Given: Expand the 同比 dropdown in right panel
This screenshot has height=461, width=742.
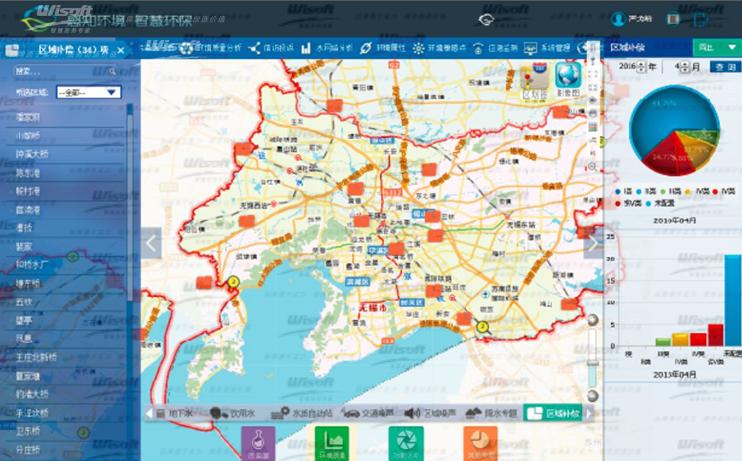Looking at the screenshot, I should point(716,47).
